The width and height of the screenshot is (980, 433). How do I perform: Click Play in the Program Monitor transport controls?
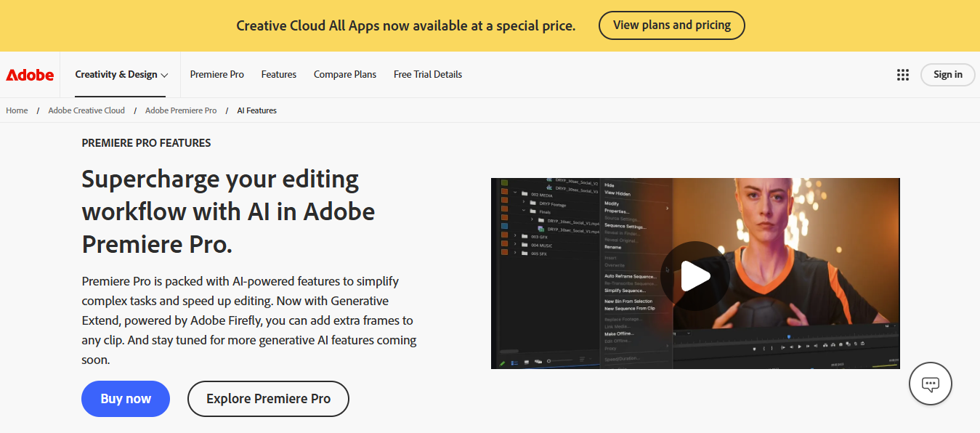(x=800, y=347)
